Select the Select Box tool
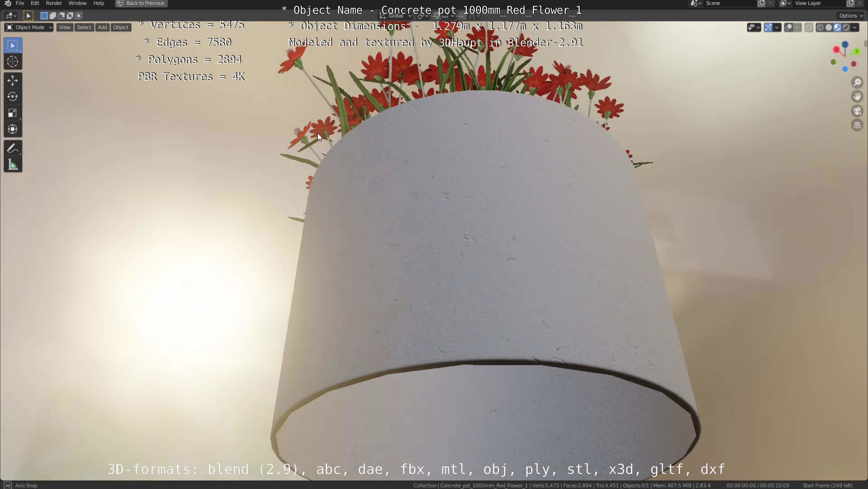This screenshot has height=489, width=868. coord(13,45)
